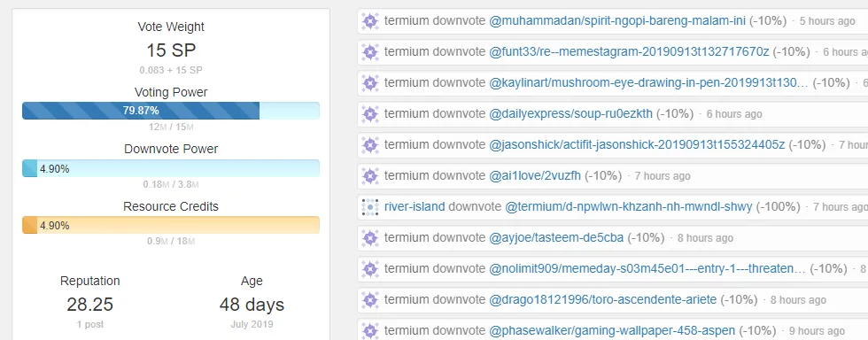Click the 'Downvote Power' label
This screenshot has height=340, width=868.
pos(171,149)
